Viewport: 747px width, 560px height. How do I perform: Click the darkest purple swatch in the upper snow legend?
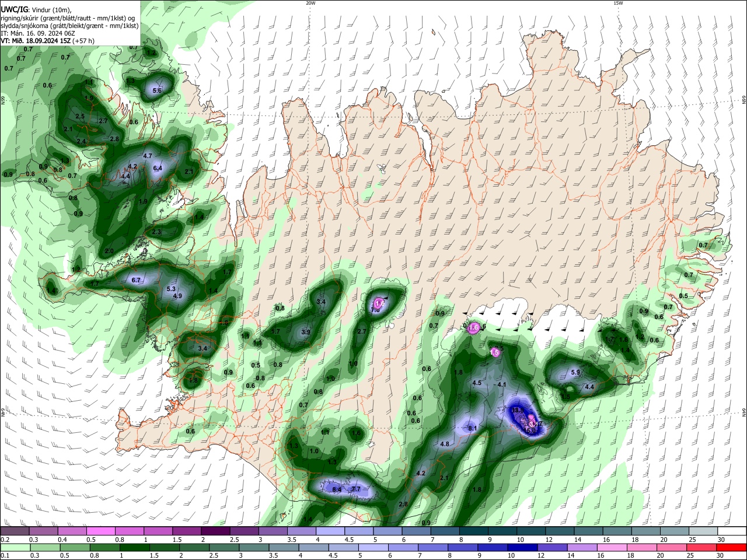(x=215, y=531)
